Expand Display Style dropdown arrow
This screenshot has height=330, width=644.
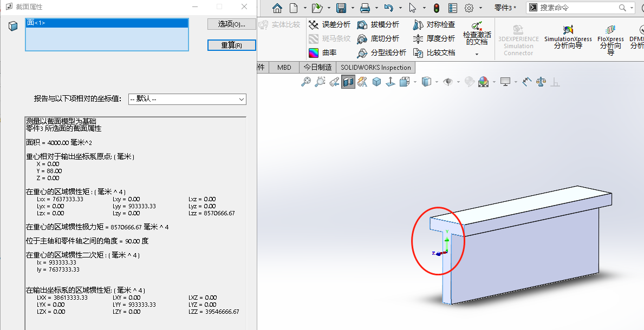(x=437, y=82)
